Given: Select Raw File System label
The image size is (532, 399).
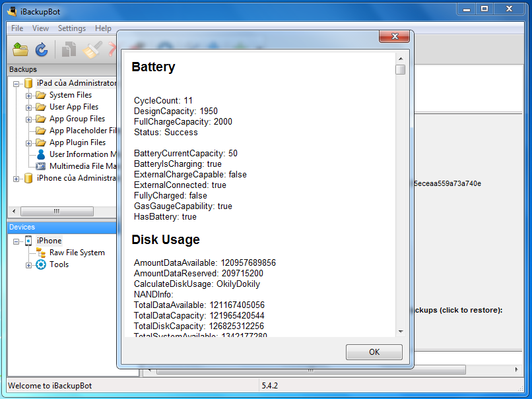Looking at the screenshot, I should (77, 253).
